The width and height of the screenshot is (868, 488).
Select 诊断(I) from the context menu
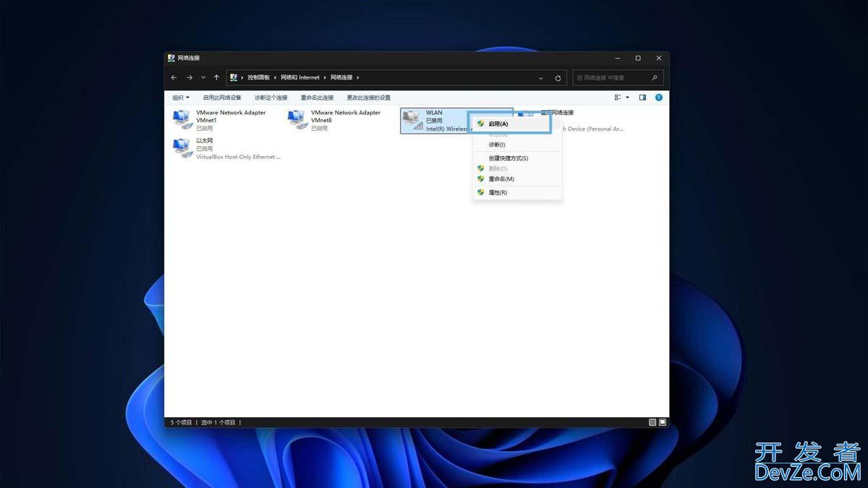[x=517, y=145]
